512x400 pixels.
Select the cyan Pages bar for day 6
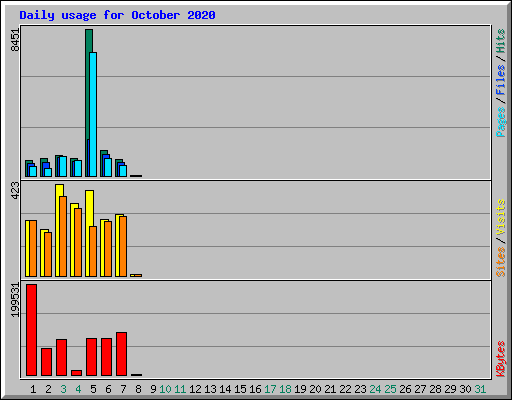tap(108, 167)
